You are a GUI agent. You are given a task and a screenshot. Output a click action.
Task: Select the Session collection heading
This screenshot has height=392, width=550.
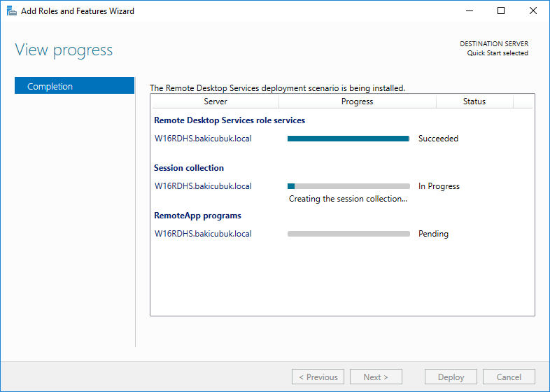(x=189, y=168)
